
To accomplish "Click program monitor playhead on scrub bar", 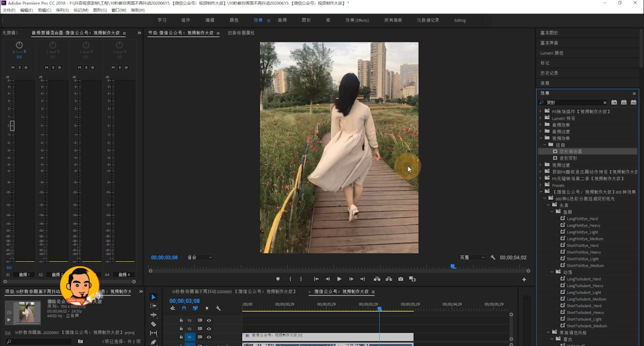I will (x=453, y=266).
